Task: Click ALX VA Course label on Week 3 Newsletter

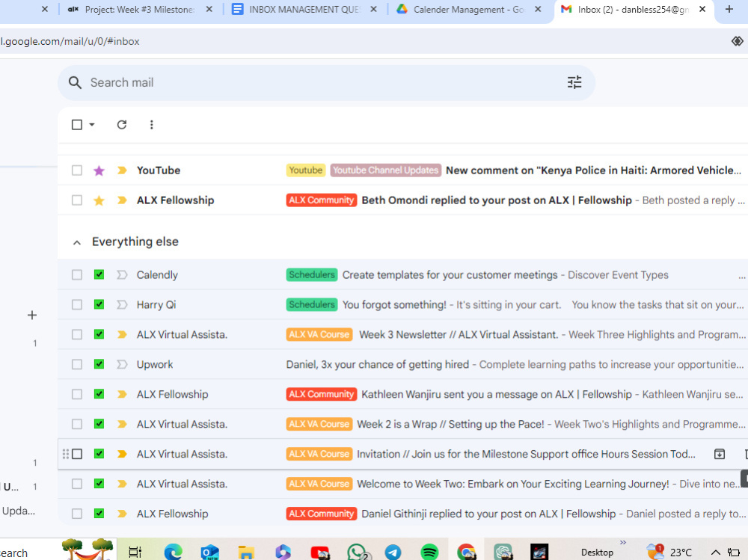Action: 319,334
